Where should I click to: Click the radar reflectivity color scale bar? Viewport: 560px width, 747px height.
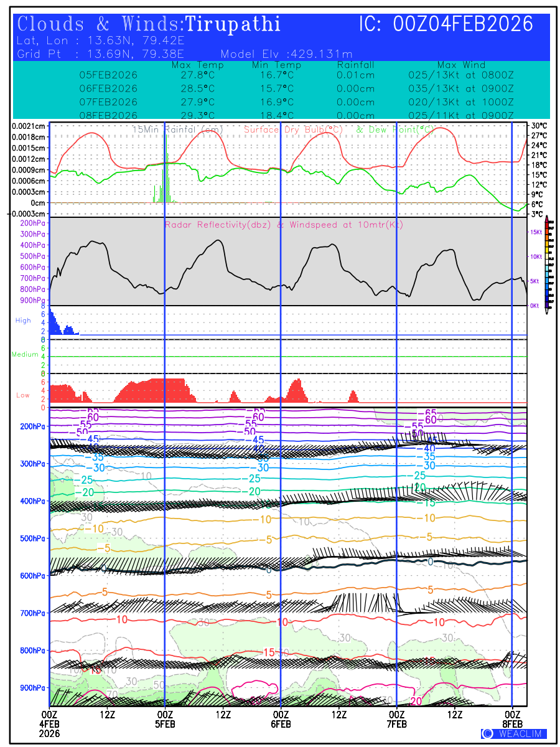tap(547, 262)
